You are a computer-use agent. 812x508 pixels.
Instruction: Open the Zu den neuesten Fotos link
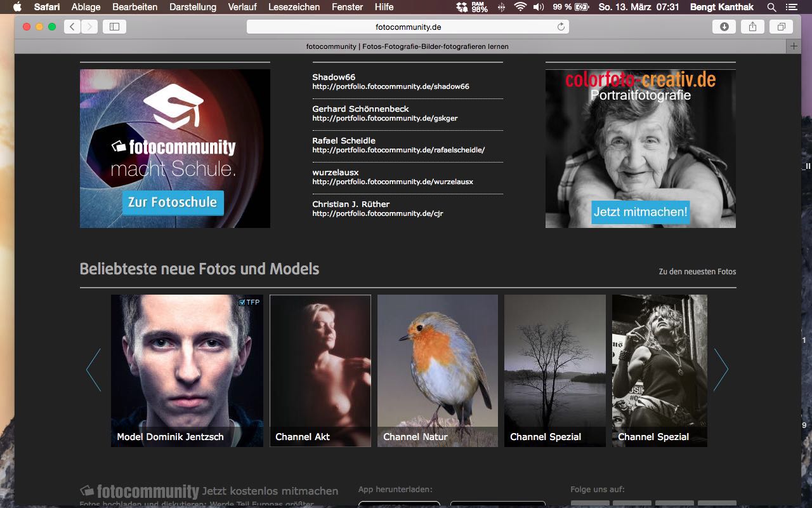pos(697,272)
